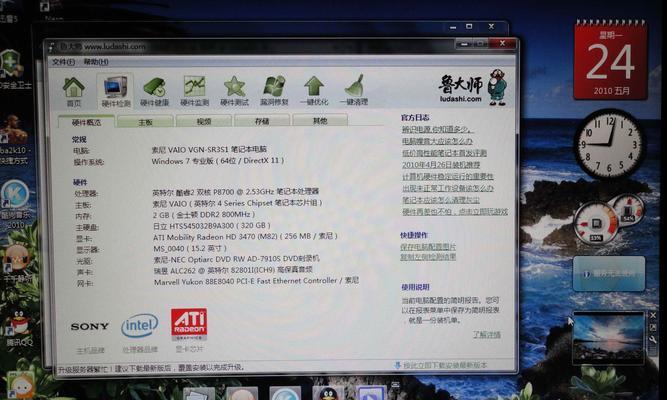This screenshot has width=667, height=400.
Task: Open the 硬件监测 chart icon
Action: click(194, 91)
